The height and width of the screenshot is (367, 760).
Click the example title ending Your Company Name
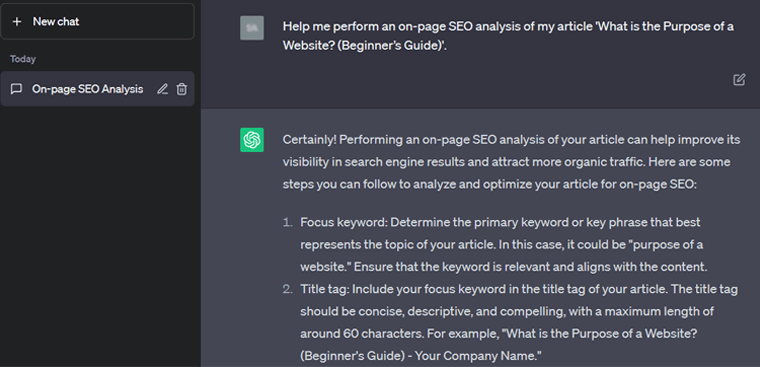(x=499, y=345)
